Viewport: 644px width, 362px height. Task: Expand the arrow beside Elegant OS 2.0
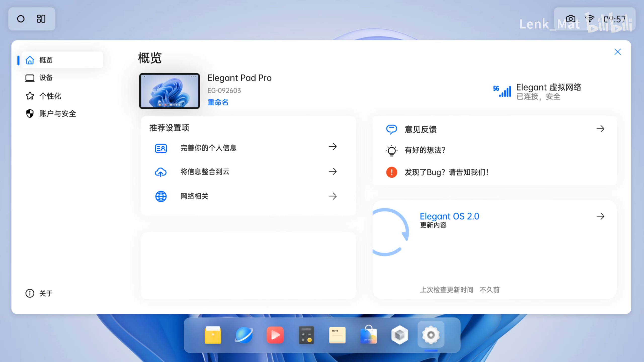(600, 216)
